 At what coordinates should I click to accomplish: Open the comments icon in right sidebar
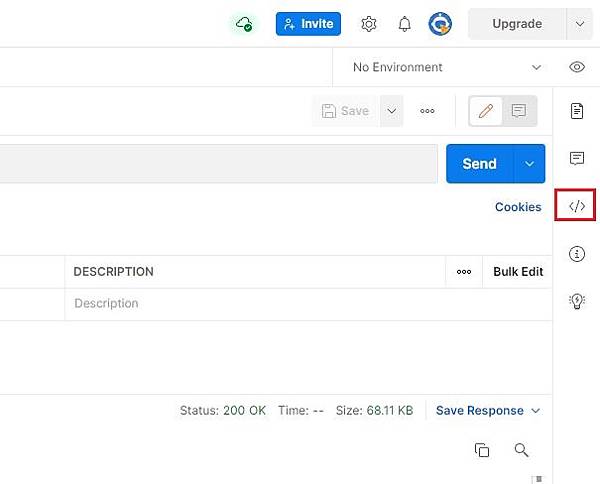point(577,158)
